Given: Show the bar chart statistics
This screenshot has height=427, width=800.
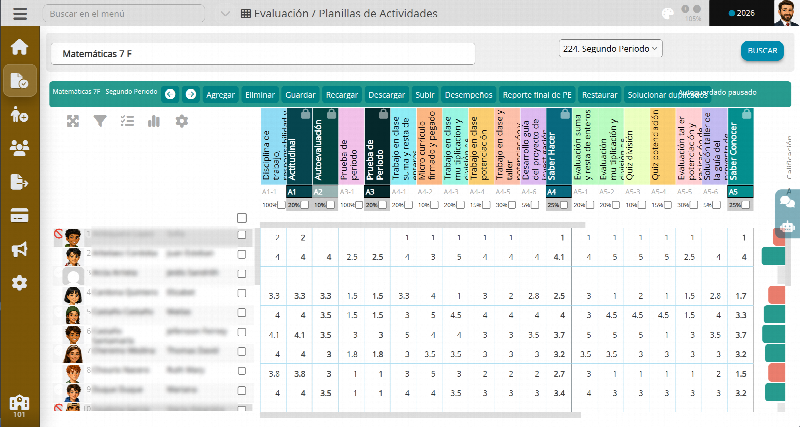Looking at the screenshot, I should point(154,121).
